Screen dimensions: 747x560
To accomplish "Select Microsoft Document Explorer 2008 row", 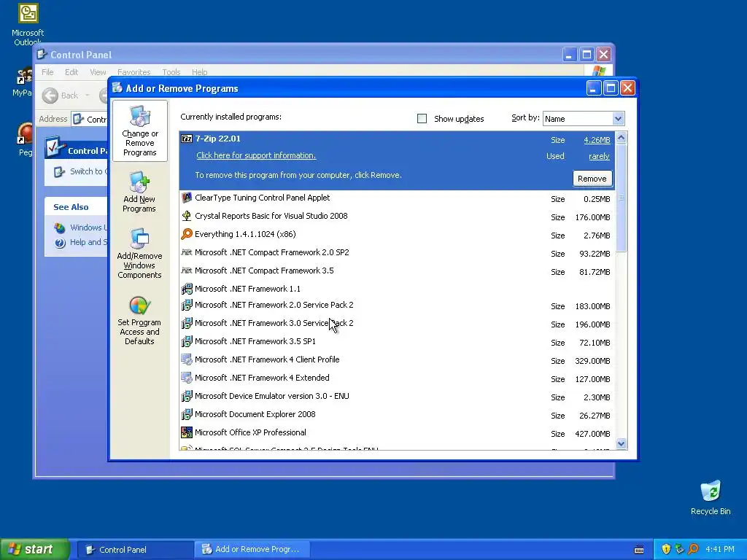I will (398, 415).
